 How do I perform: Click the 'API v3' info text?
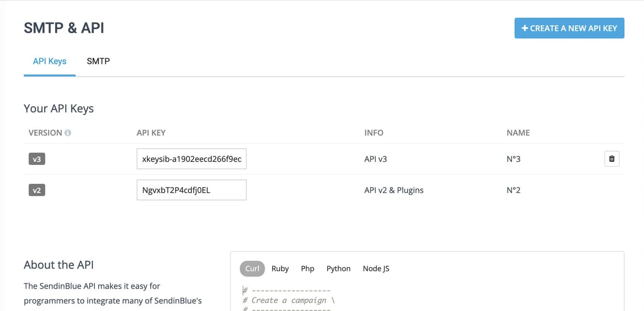[376, 159]
